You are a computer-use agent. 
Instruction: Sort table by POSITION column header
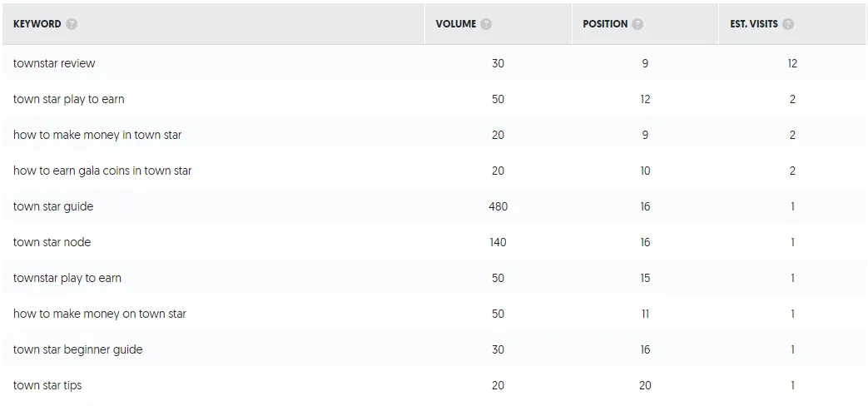pos(605,24)
